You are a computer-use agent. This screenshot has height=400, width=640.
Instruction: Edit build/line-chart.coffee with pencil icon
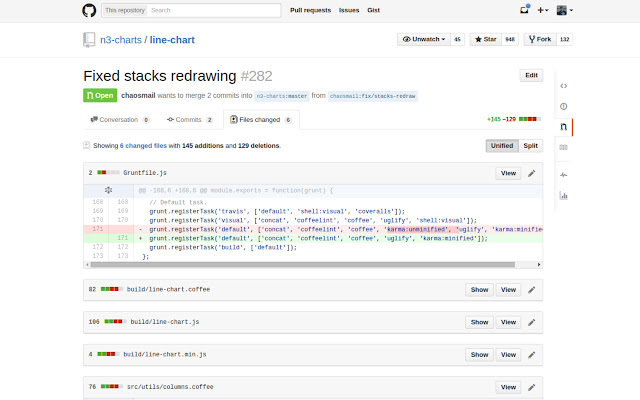click(531, 290)
